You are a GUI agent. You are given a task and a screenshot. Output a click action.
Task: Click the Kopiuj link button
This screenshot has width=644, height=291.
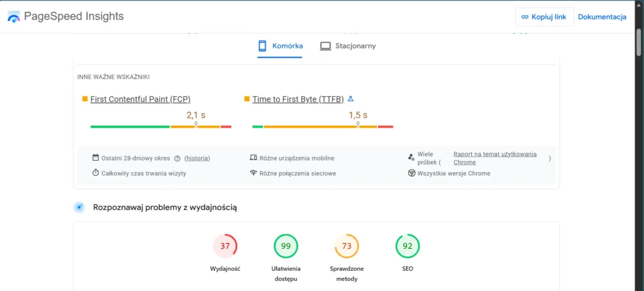point(544,17)
